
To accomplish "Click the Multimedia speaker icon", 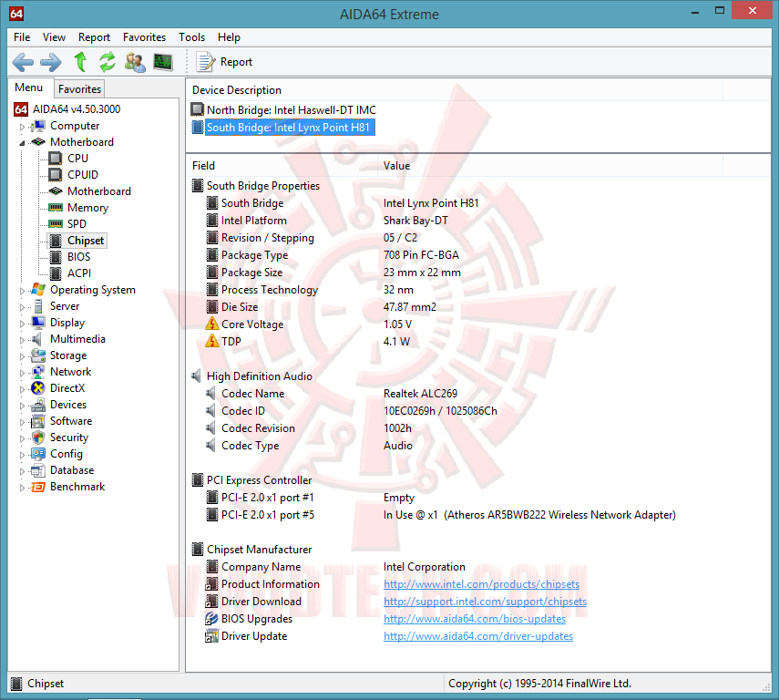I will [36, 338].
